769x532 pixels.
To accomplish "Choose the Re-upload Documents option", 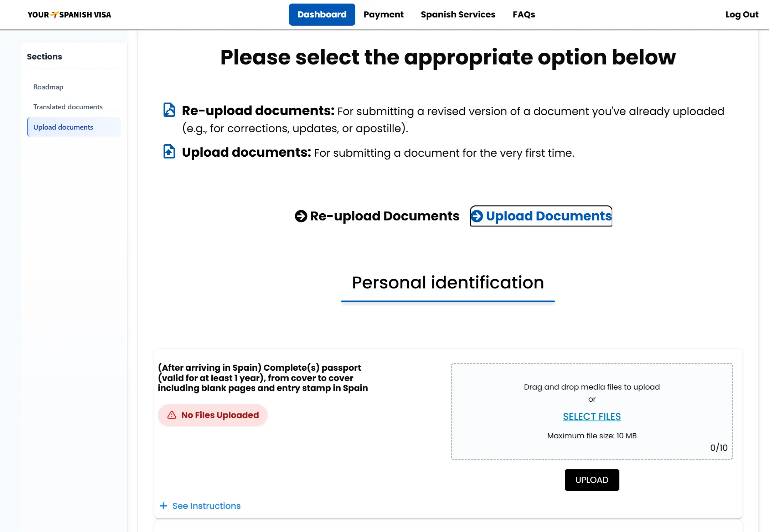I will [x=384, y=216].
